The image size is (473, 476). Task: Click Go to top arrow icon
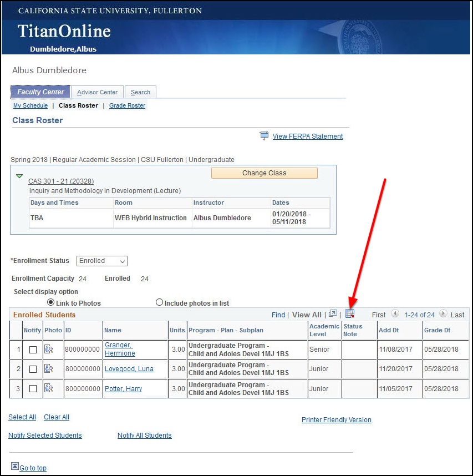pyautogui.click(x=14, y=466)
